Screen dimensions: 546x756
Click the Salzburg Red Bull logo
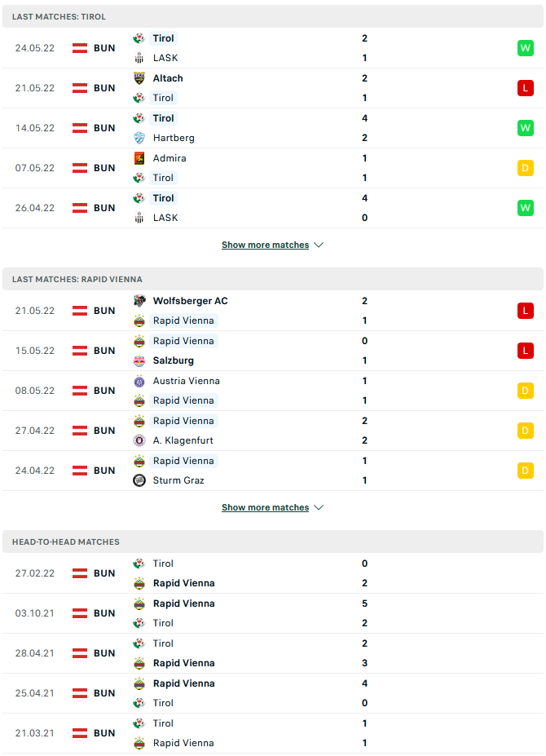[139, 360]
